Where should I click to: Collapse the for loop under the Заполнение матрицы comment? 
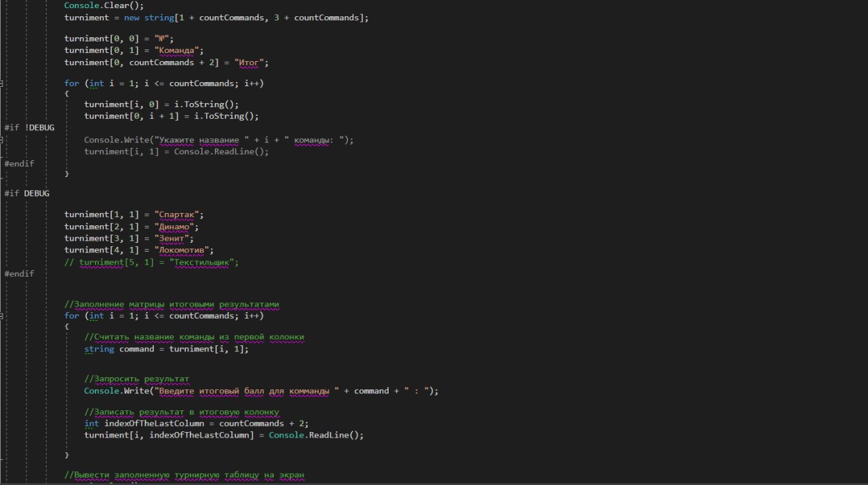click(x=2, y=316)
